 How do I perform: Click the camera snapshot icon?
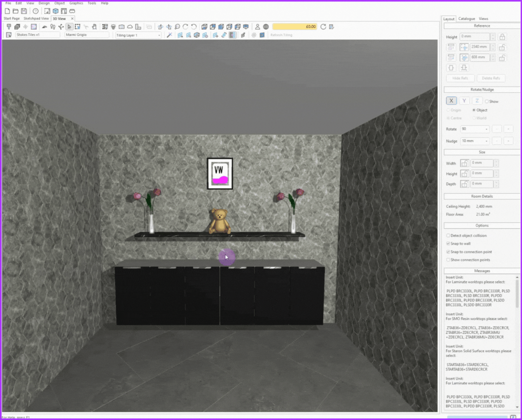tap(122, 27)
